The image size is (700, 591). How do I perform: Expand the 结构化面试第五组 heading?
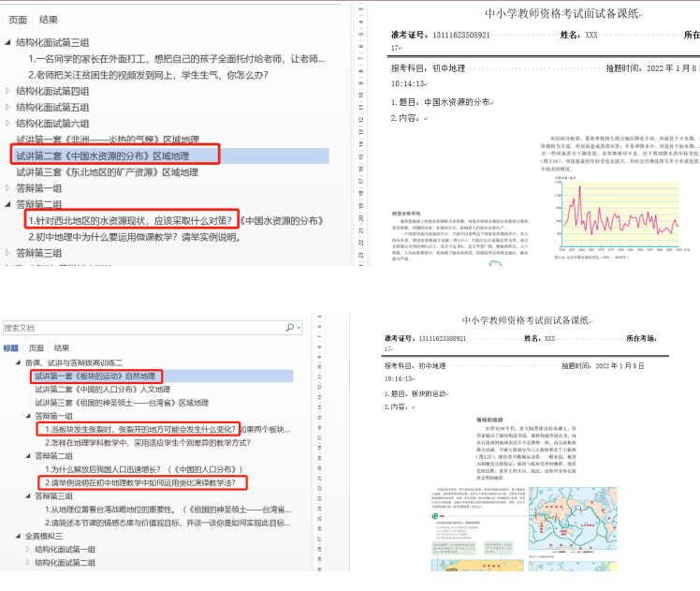click(x=8, y=107)
